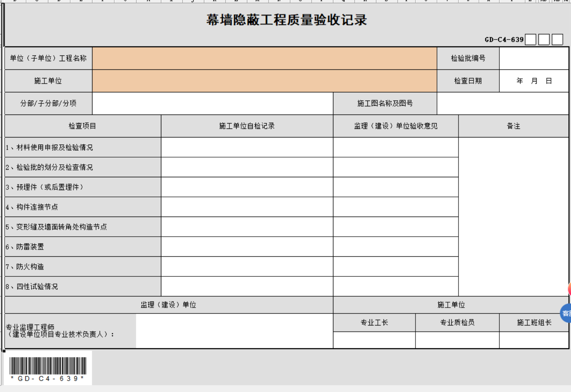Select the blank 分部/子分部/分项 value cell

[212, 103]
